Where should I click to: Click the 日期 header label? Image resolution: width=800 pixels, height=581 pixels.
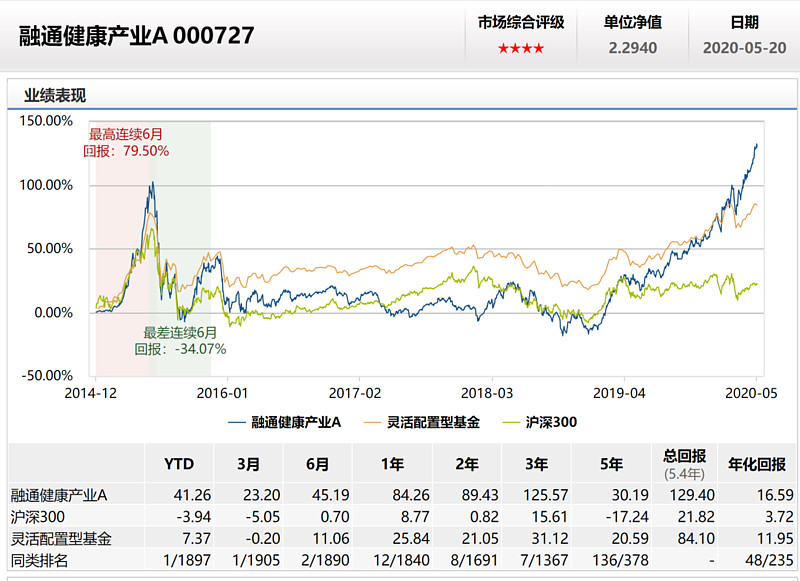tap(744, 22)
